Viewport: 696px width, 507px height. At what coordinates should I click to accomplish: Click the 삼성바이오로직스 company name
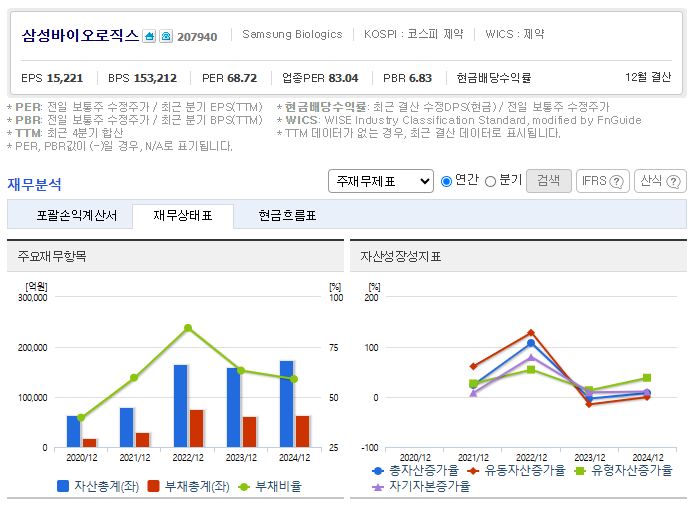(x=80, y=36)
